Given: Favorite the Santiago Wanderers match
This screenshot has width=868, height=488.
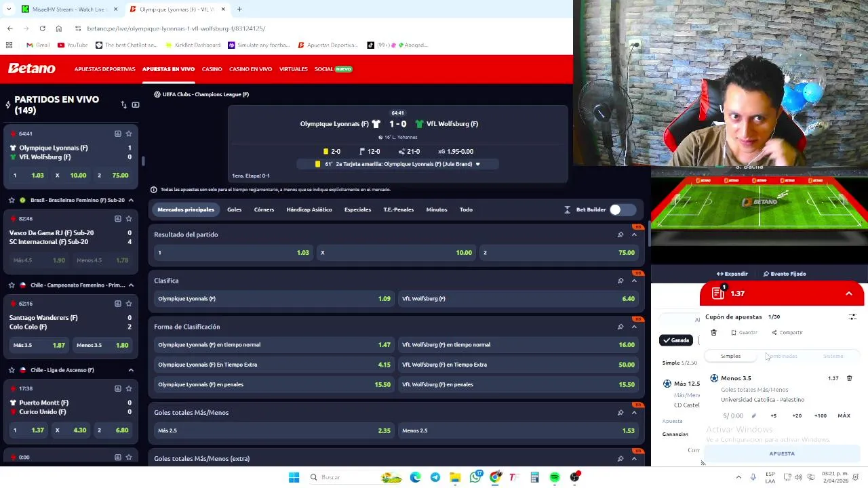Looking at the screenshot, I should click(x=129, y=303).
